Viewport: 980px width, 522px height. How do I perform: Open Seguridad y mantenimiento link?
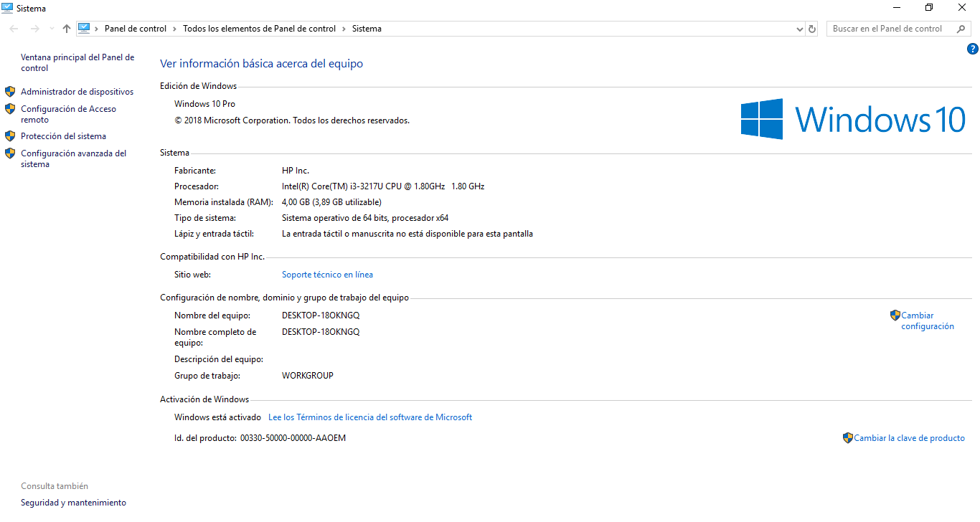pos(73,503)
